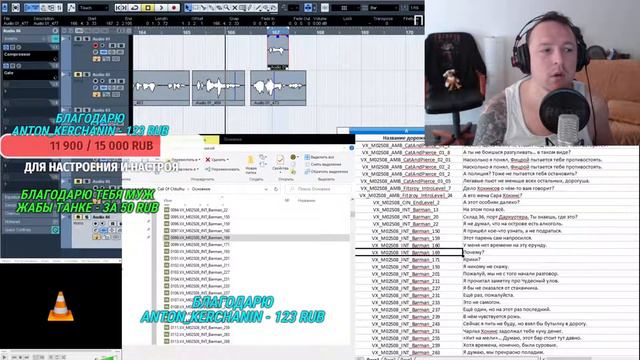Screen dimensions: 640x360
Task: Sort files by Имя column header
Action: pyautogui.click(x=168, y=200)
